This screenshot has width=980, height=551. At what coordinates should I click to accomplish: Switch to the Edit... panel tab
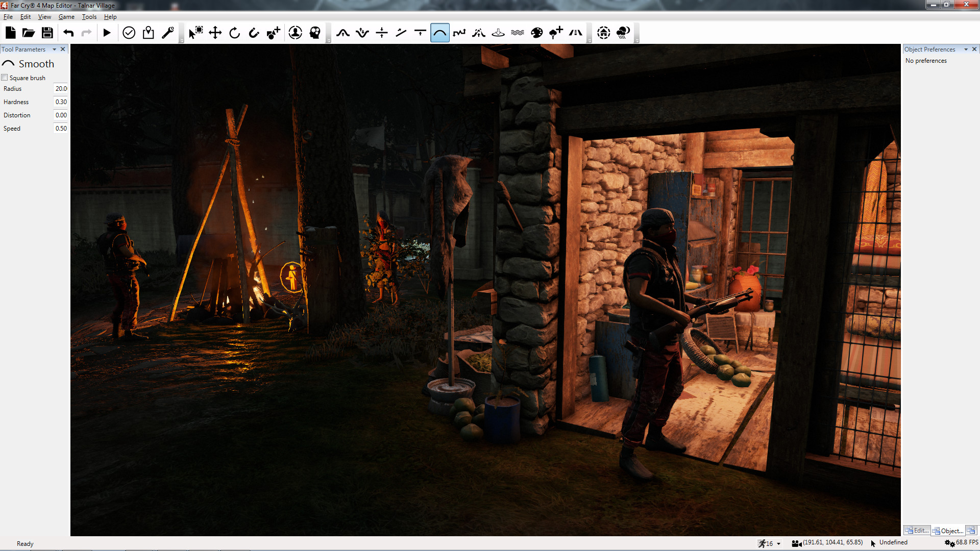coord(917,531)
